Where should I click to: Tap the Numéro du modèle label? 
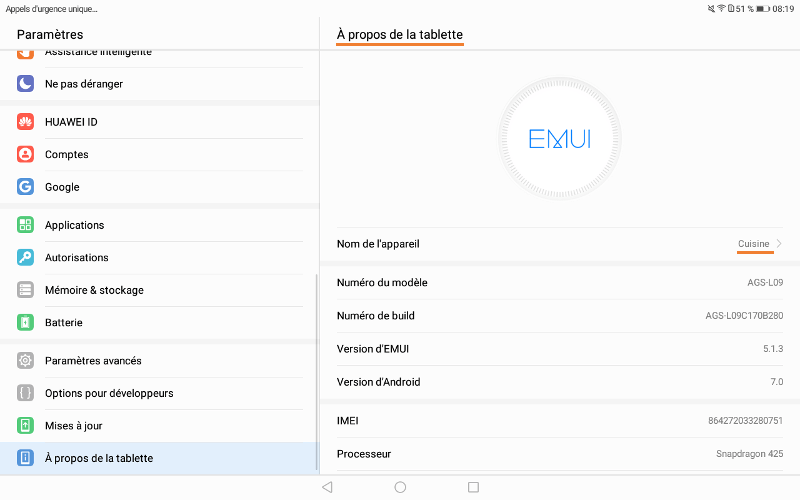[382, 283]
